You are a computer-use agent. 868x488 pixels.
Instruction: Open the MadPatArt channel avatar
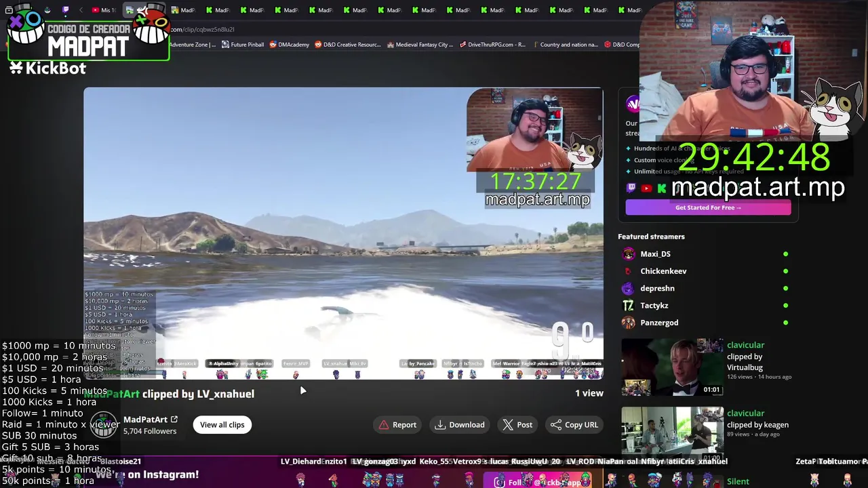click(104, 424)
